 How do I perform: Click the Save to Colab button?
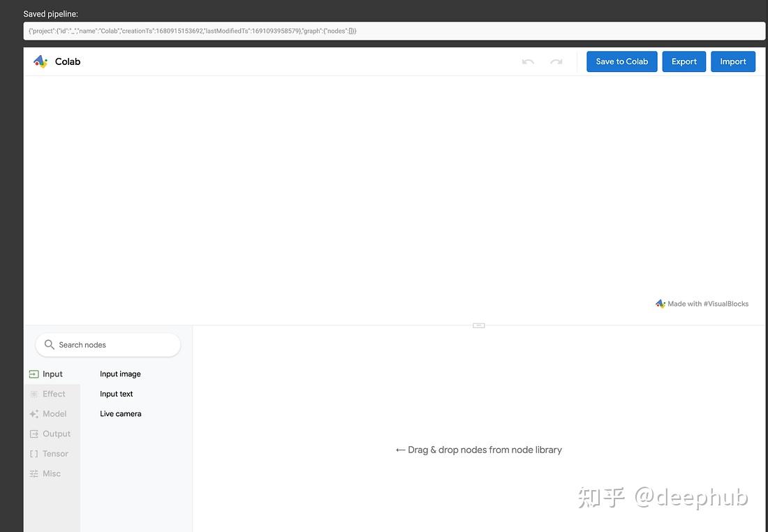point(621,61)
